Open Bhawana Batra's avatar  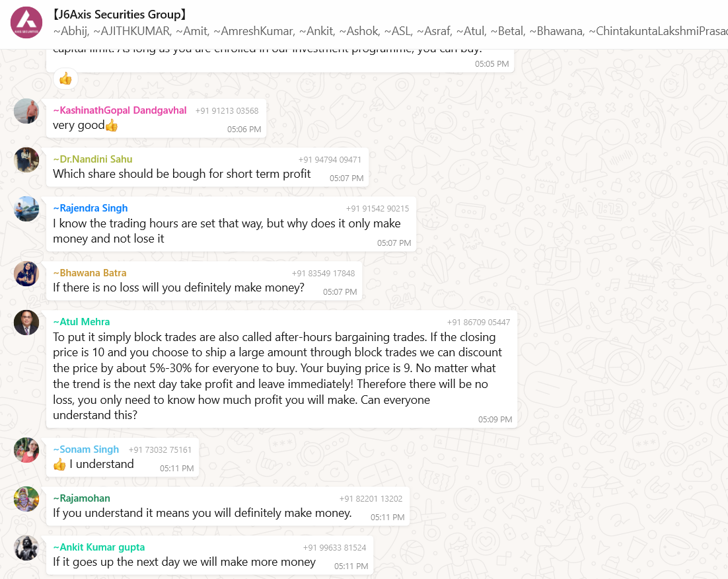[x=26, y=274]
